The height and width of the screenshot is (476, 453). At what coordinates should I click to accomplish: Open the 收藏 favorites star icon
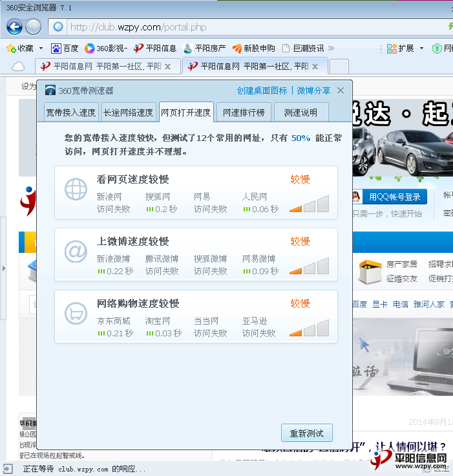point(11,49)
